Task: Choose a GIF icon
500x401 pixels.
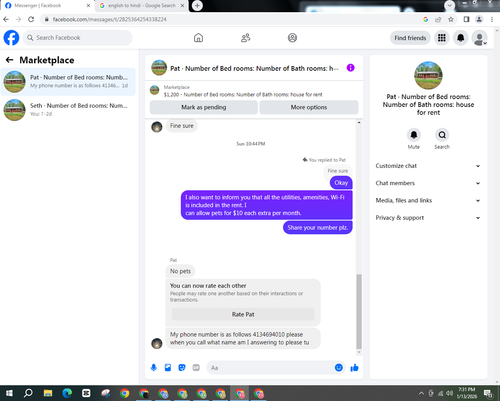Action: point(196,368)
